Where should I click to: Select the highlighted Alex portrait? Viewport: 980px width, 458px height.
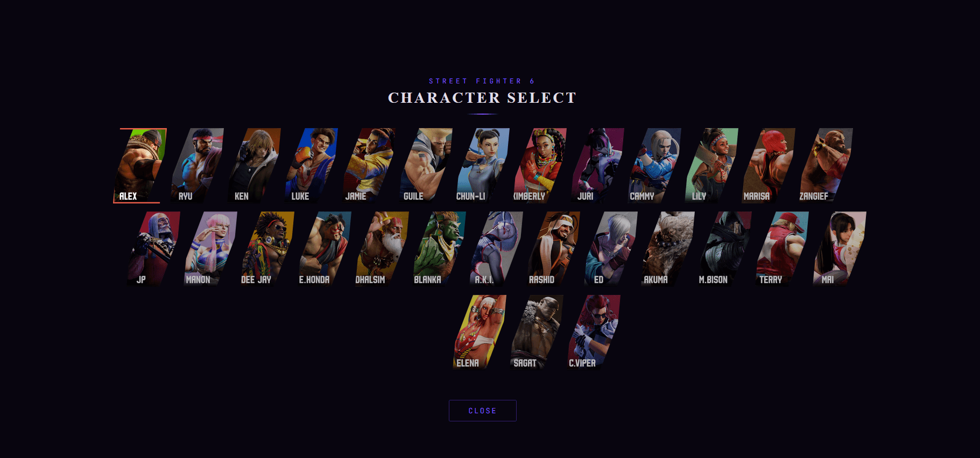point(140,165)
